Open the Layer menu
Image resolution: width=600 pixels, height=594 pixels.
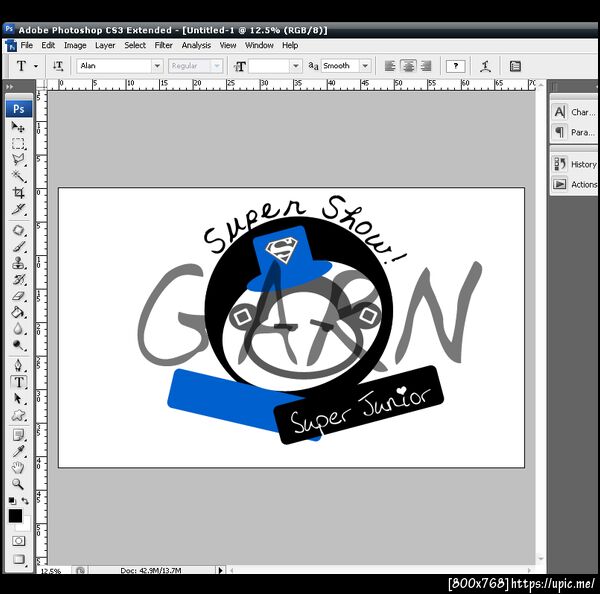(105, 46)
